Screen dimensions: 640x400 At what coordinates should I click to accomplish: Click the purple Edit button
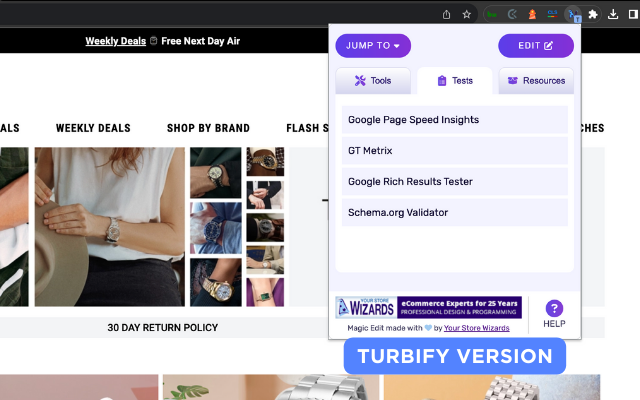tap(536, 45)
